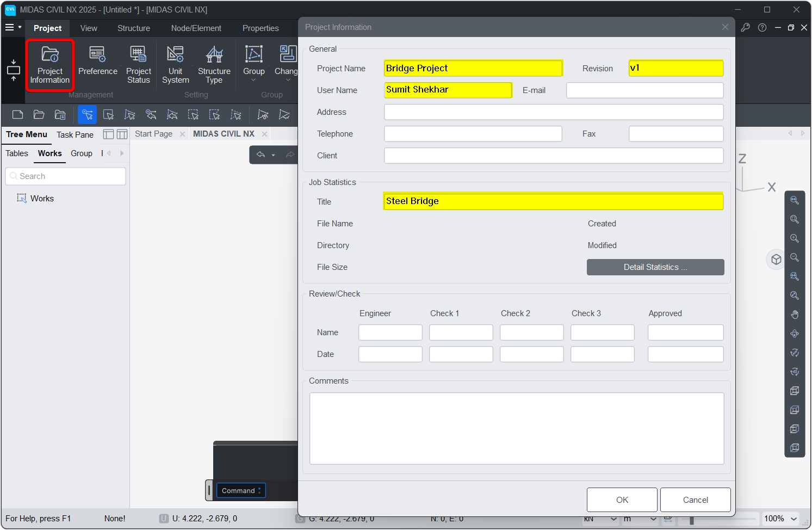
Task: Click the E-mail input field
Action: pyautogui.click(x=644, y=90)
